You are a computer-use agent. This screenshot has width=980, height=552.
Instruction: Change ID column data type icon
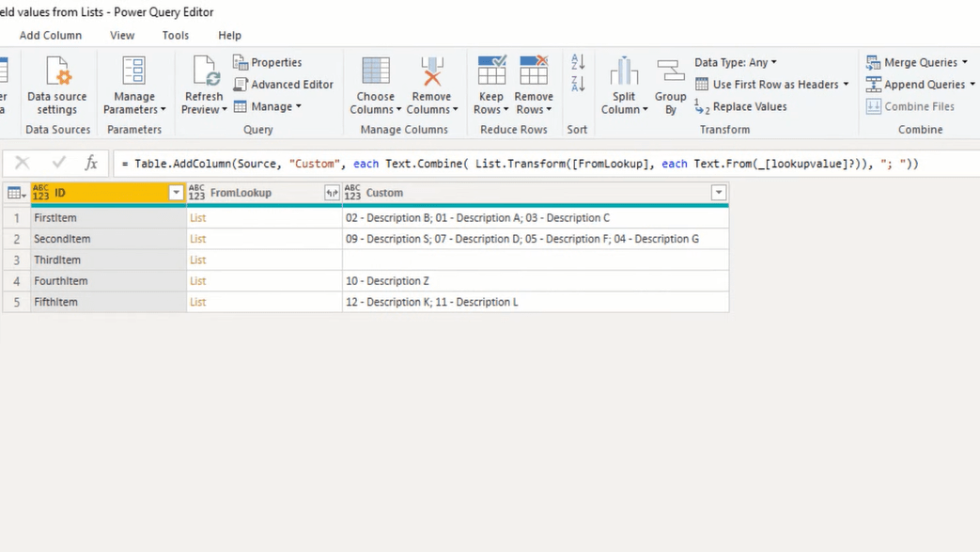(40, 193)
